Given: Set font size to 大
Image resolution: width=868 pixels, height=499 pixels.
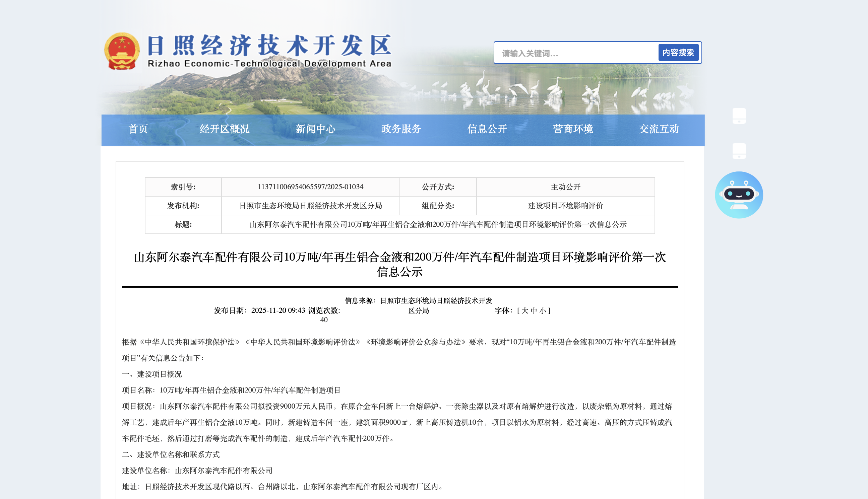Looking at the screenshot, I should click(525, 310).
